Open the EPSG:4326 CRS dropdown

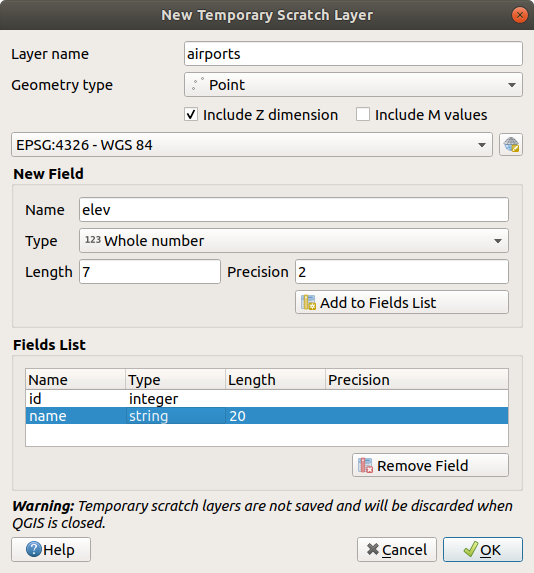pos(252,145)
